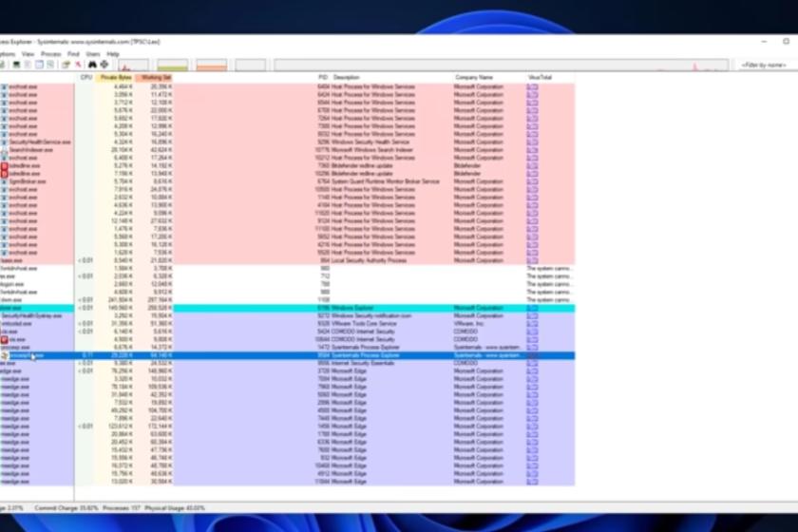
Task: Click the Microsoft Windows Search Indexer description
Action: click(372, 150)
